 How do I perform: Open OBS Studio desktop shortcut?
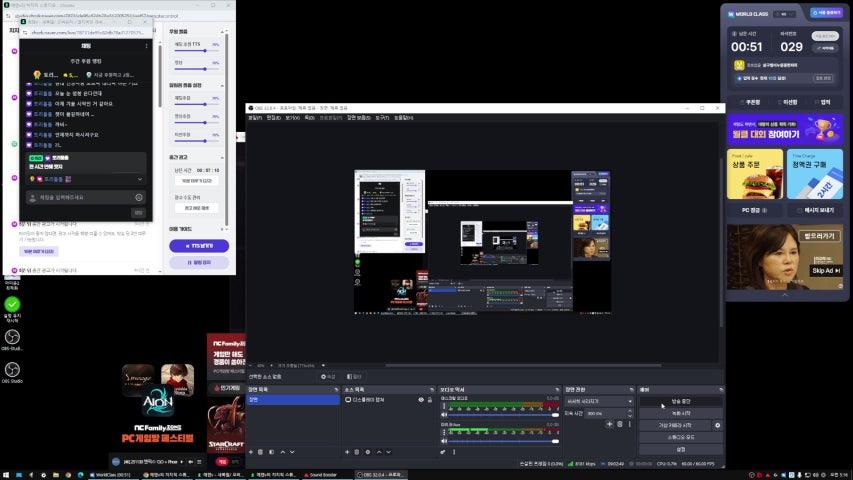click(12, 370)
